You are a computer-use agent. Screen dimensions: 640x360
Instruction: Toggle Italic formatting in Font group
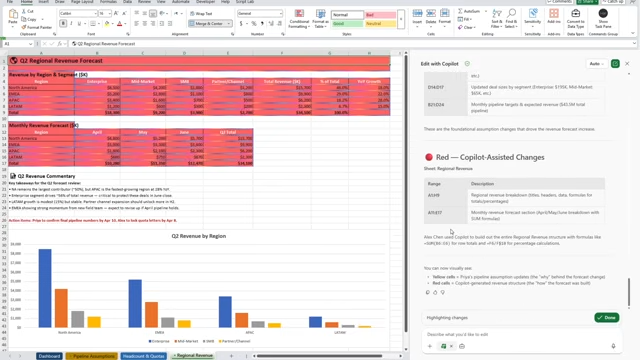click(x=71, y=24)
